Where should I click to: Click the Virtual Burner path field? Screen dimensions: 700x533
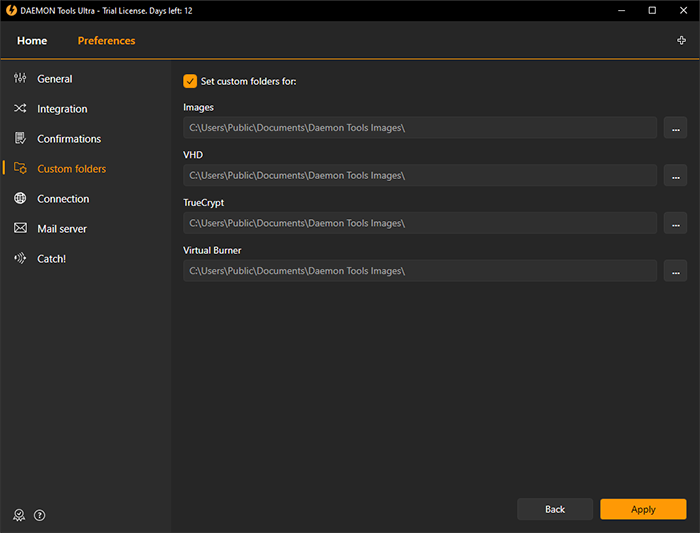(x=420, y=271)
